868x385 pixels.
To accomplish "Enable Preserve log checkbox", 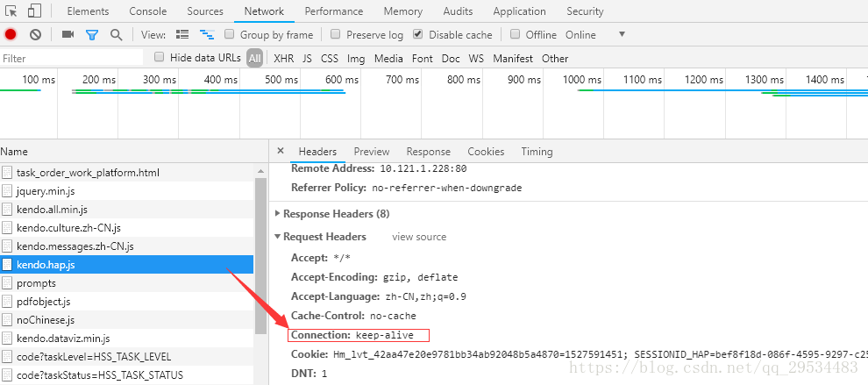I will [x=335, y=34].
